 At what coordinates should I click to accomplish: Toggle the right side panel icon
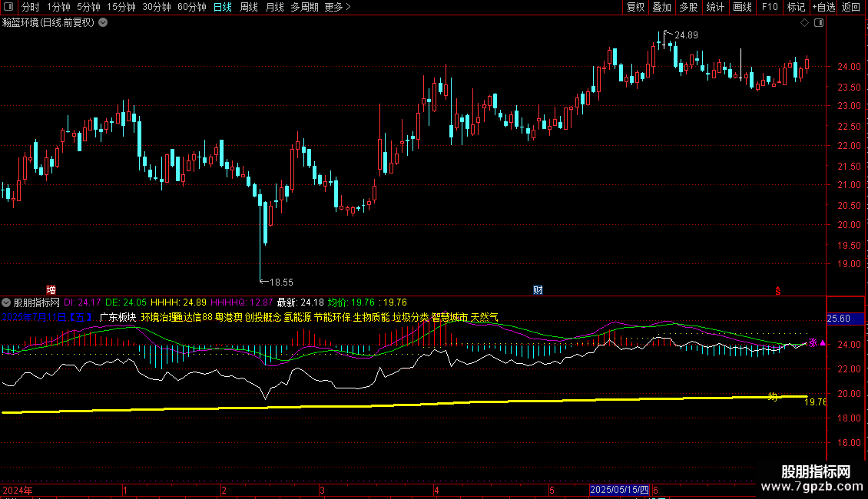point(819,23)
